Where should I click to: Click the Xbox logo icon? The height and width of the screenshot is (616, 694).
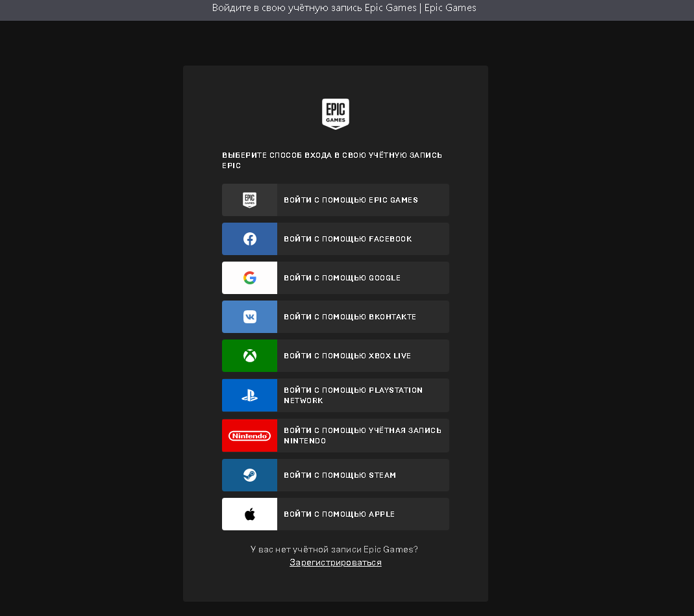pyautogui.click(x=250, y=356)
